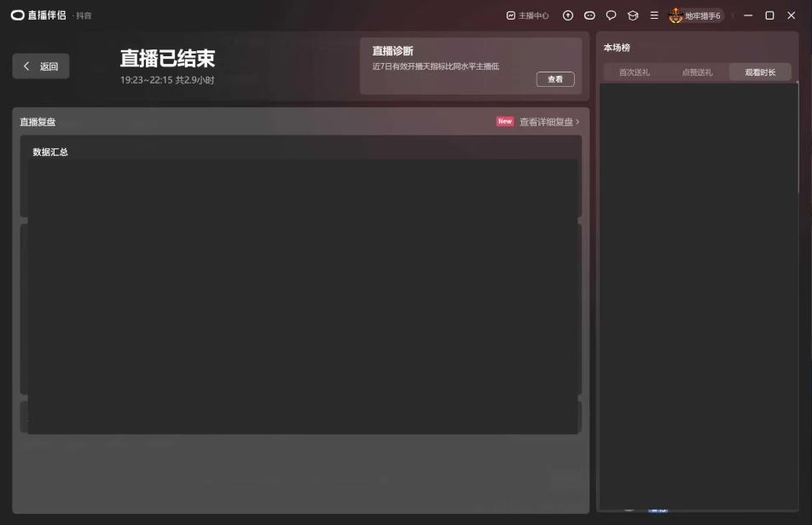This screenshot has height=525, width=812.
Task: Open user profile 地牢猎手6
Action: tap(695, 15)
